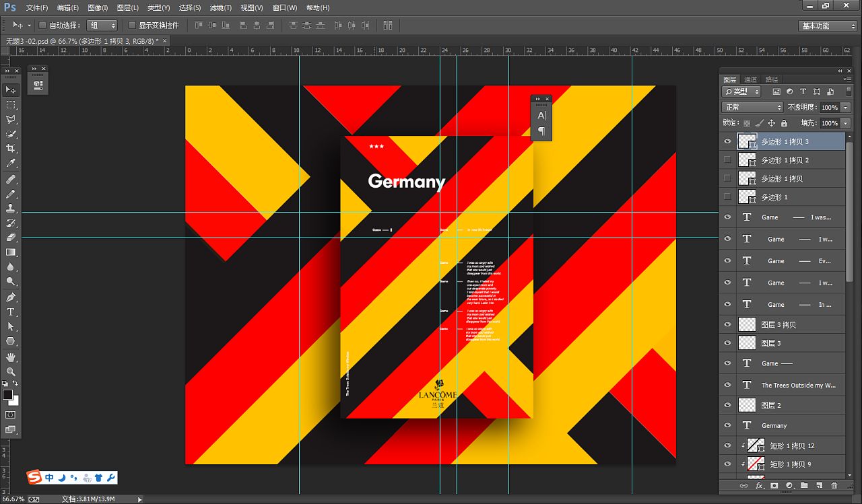Image resolution: width=862 pixels, height=504 pixels.
Task: Enable the 自动选择 checkbox
Action: (x=42, y=26)
